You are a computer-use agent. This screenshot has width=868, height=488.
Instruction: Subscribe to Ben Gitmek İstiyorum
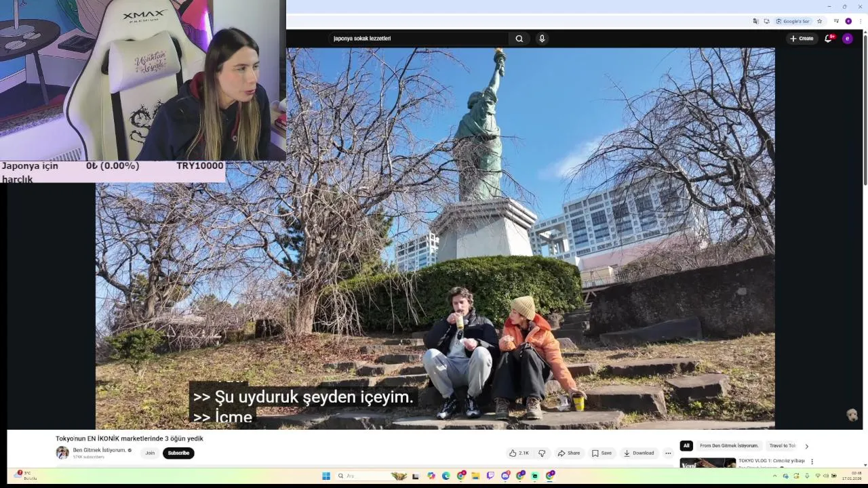pyautogui.click(x=178, y=453)
